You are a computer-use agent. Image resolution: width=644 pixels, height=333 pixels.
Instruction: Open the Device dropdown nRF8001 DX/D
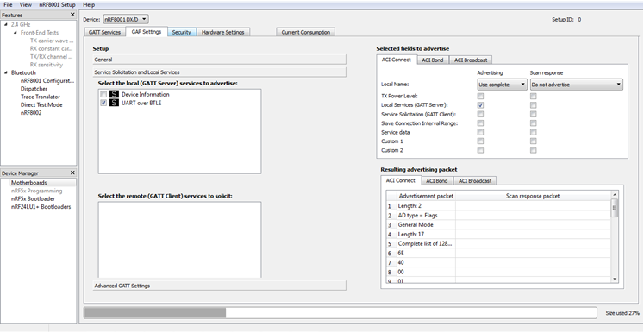(x=125, y=19)
